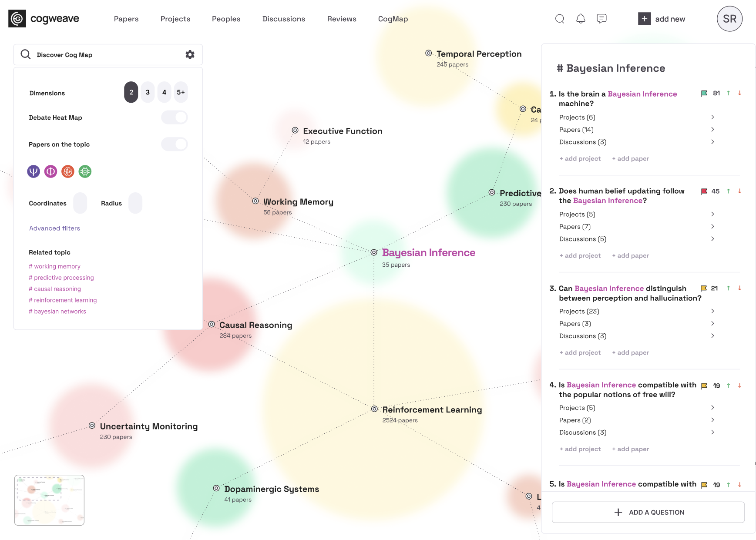Expand Projects (6) under question 1
Viewport: 756px width, 540px height.
pyautogui.click(x=712, y=117)
